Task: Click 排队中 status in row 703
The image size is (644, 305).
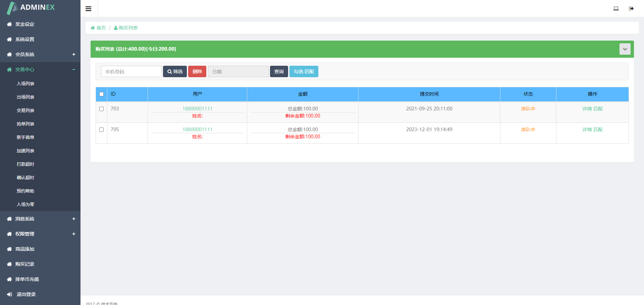Action: (528, 109)
